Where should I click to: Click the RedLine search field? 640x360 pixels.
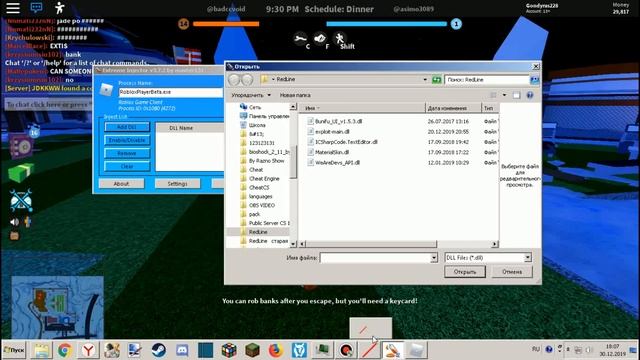(x=487, y=80)
